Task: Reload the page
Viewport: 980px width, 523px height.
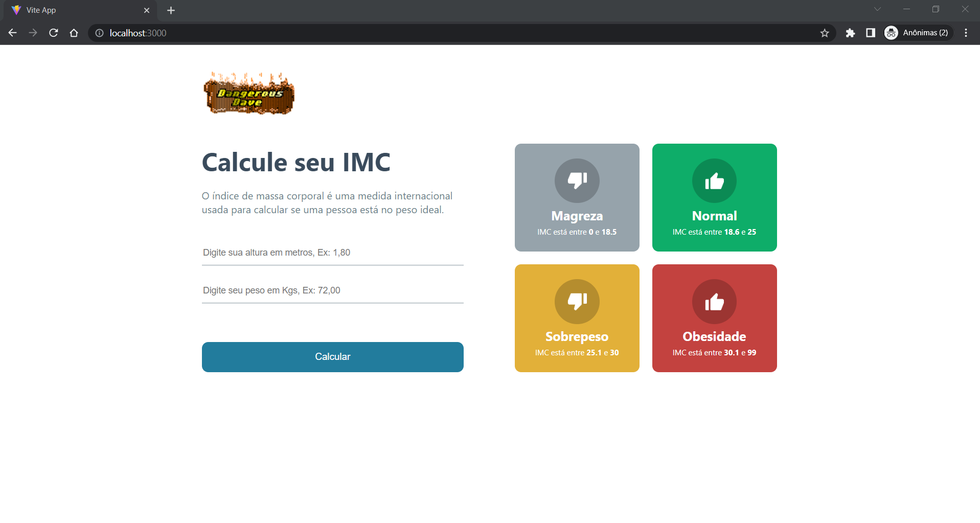Action: (53, 33)
